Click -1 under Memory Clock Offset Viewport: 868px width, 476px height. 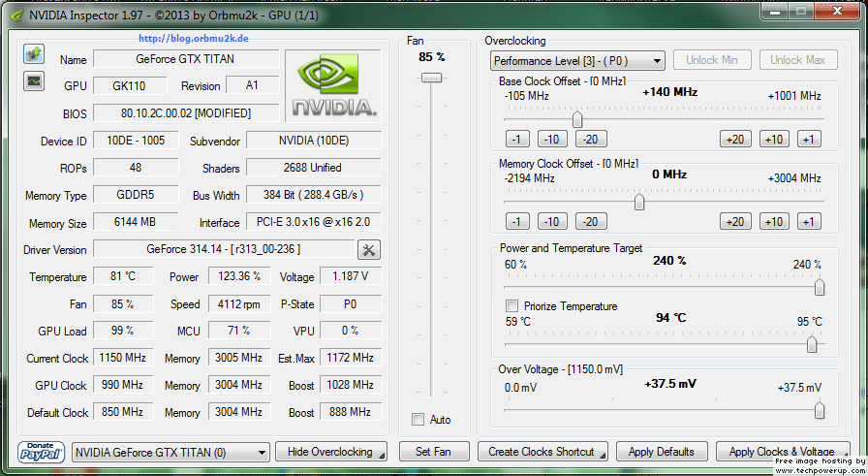click(x=517, y=222)
